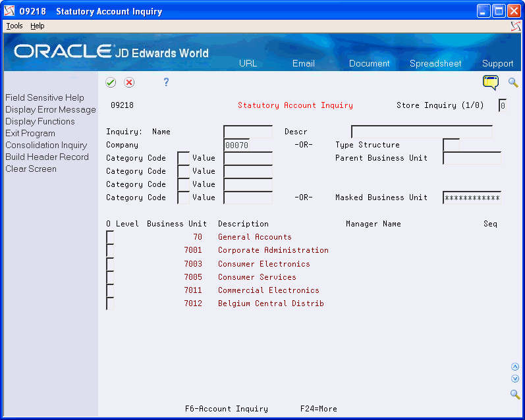Click the page down arrow icon
Image resolution: width=525 pixels, height=420 pixels.
click(515, 379)
